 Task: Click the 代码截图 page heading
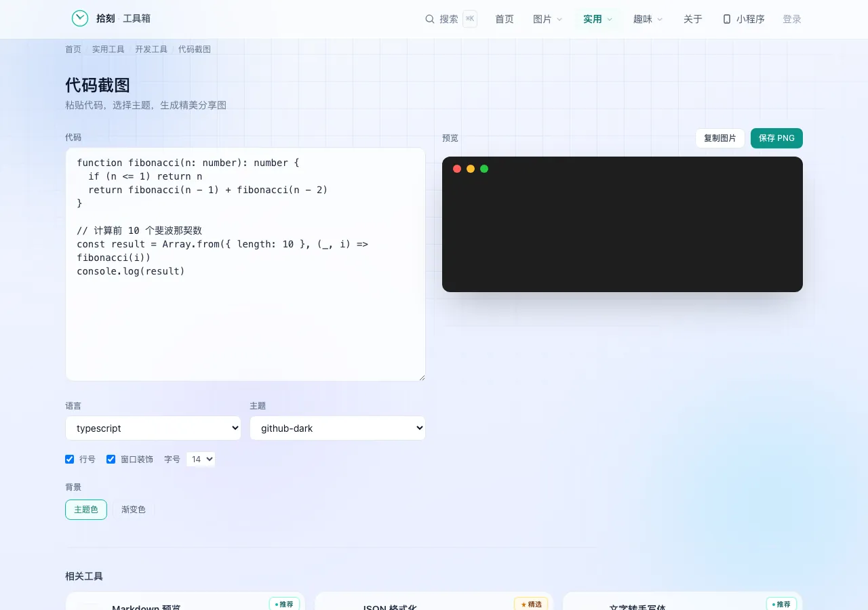point(98,85)
